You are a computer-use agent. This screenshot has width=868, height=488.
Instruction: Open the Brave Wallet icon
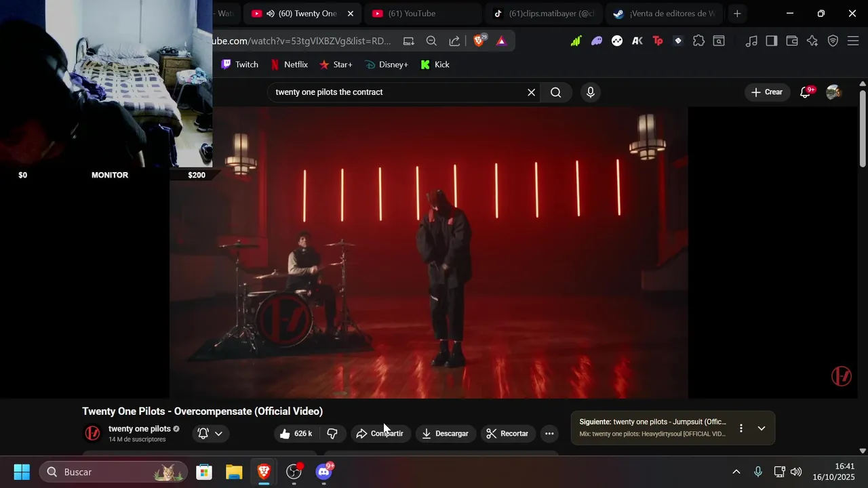click(792, 41)
